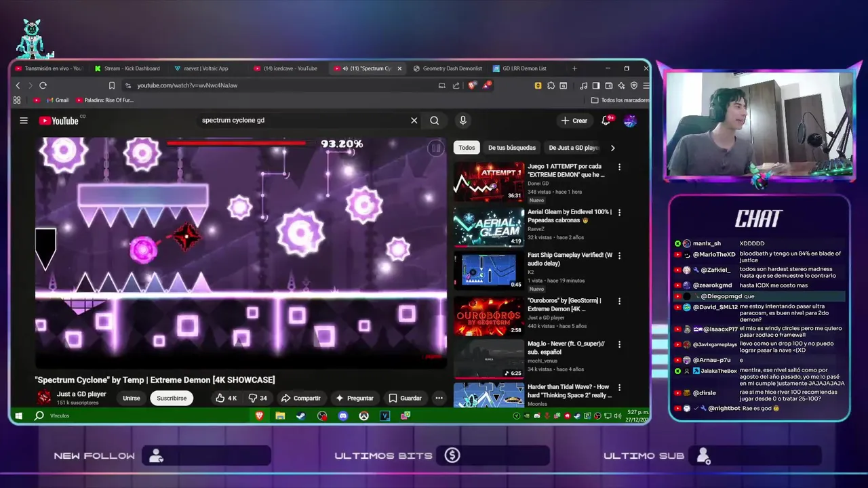Open options for Mag.lo - Never video
The height and width of the screenshot is (488, 868).
click(x=619, y=344)
